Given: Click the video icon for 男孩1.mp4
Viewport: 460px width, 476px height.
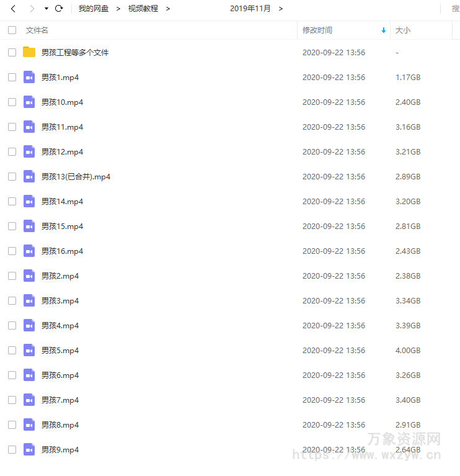Looking at the screenshot, I should [x=29, y=77].
